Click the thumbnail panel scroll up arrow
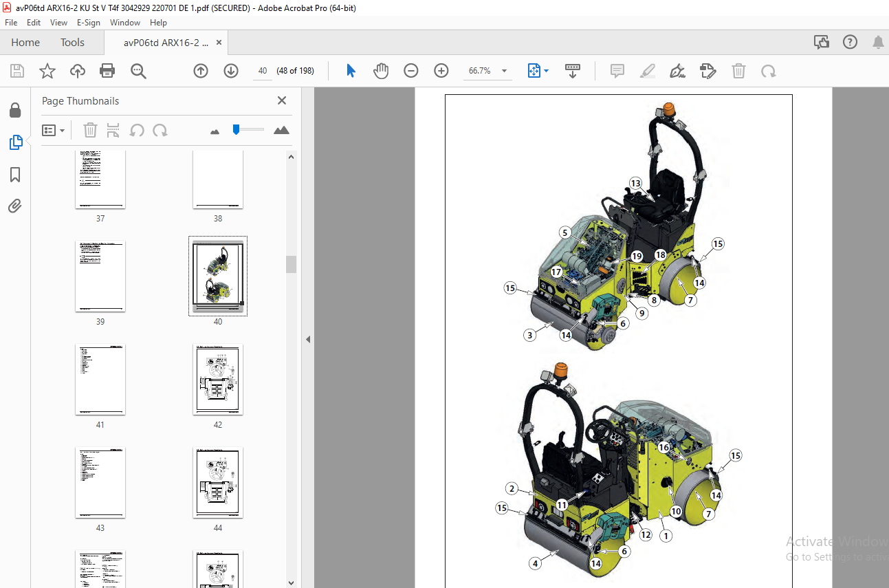The image size is (889, 588). pos(291,157)
